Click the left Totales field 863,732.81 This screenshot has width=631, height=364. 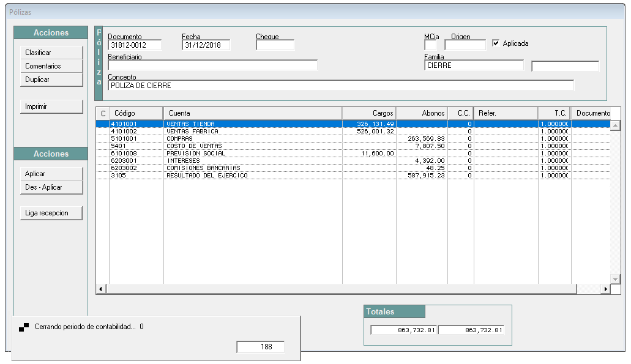(x=403, y=330)
